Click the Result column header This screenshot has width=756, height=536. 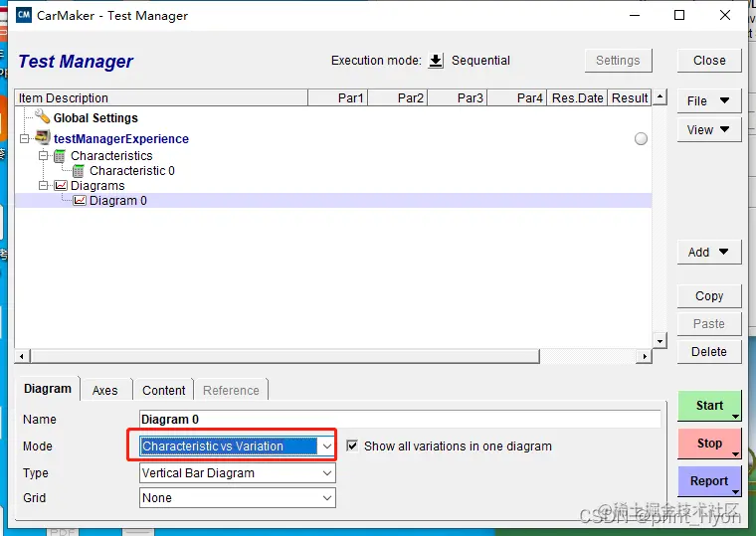tap(630, 98)
